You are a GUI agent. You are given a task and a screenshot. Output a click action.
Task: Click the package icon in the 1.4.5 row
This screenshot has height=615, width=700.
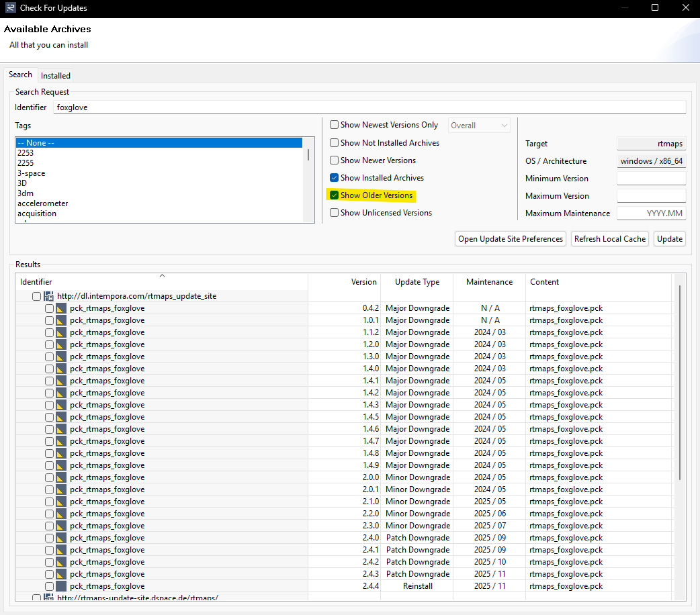pos(61,417)
